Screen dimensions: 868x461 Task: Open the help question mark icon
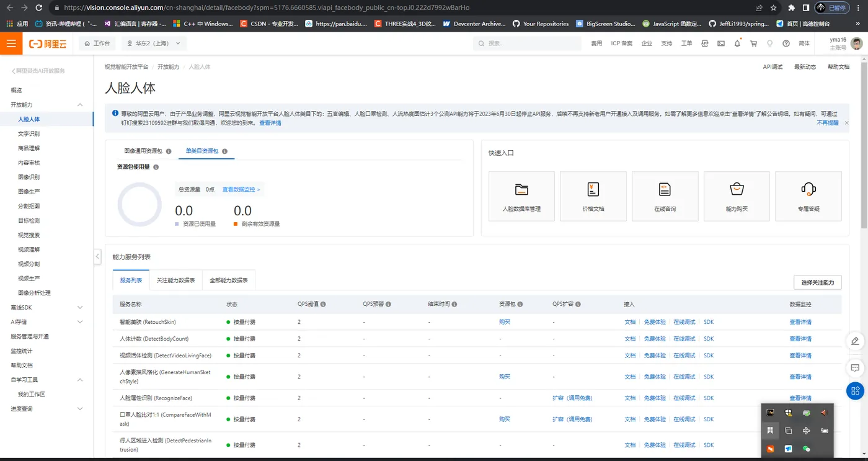click(x=786, y=43)
